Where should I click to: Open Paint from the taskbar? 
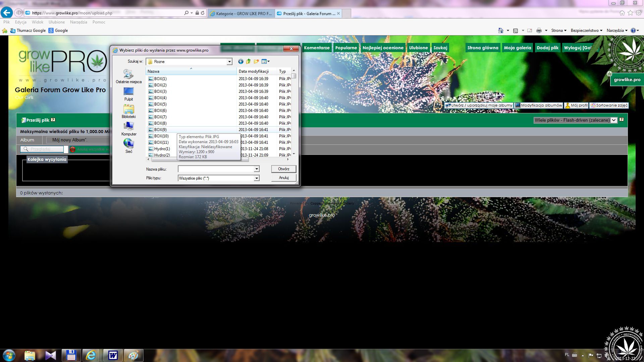tap(133, 355)
